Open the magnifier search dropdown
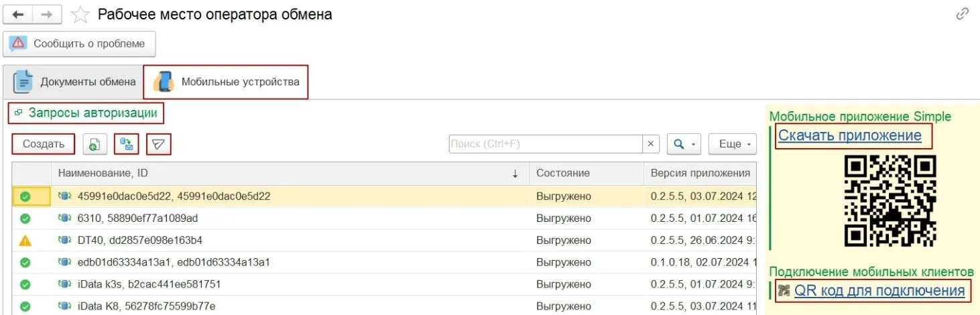This screenshot has height=315, width=980. [684, 144]
